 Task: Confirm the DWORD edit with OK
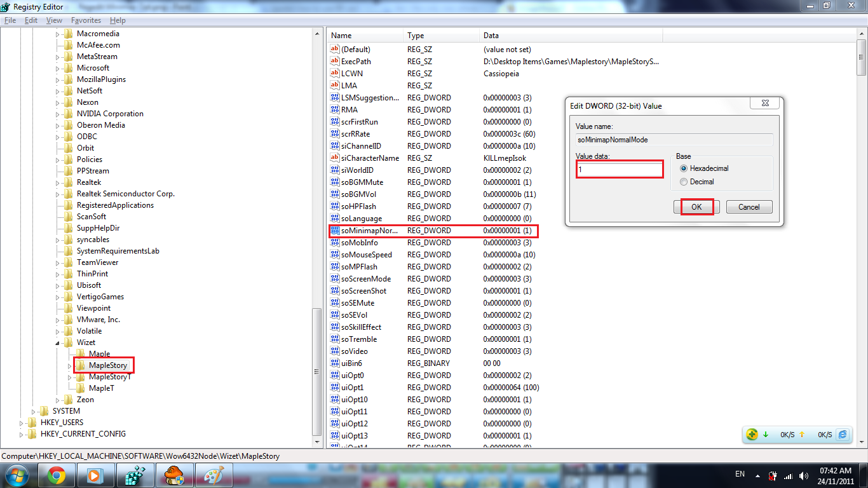click(697, 207)
